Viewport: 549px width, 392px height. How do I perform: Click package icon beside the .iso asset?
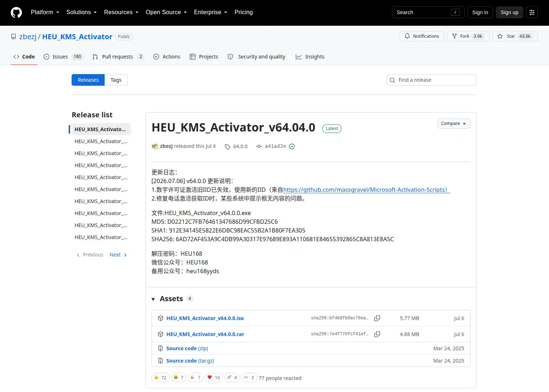(x=161, y=318)
